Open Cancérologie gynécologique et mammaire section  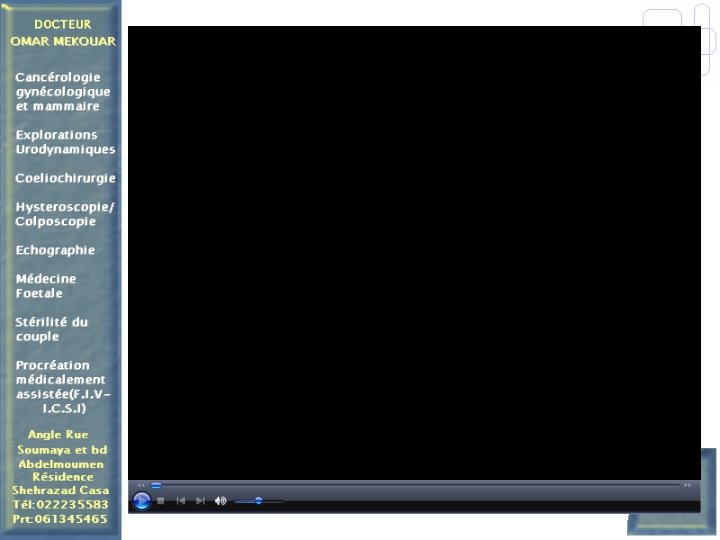pos(62,91)
